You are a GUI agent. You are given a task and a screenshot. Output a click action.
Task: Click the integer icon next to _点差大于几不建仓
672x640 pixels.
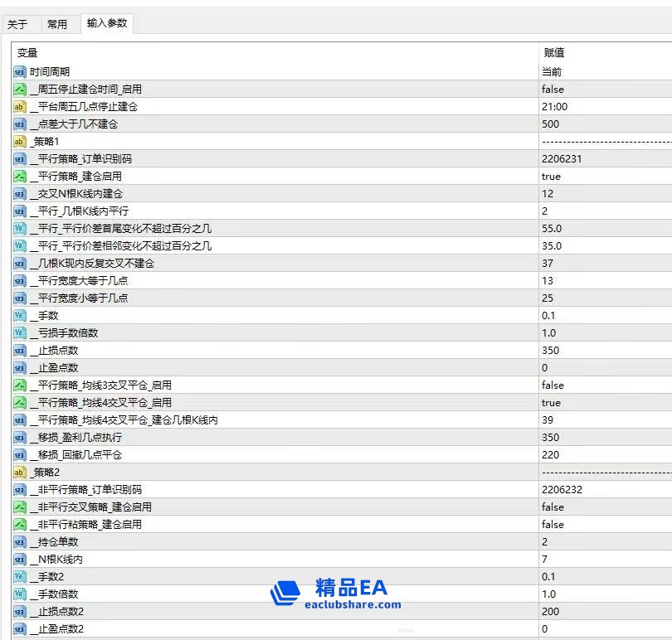click(20, 124)
